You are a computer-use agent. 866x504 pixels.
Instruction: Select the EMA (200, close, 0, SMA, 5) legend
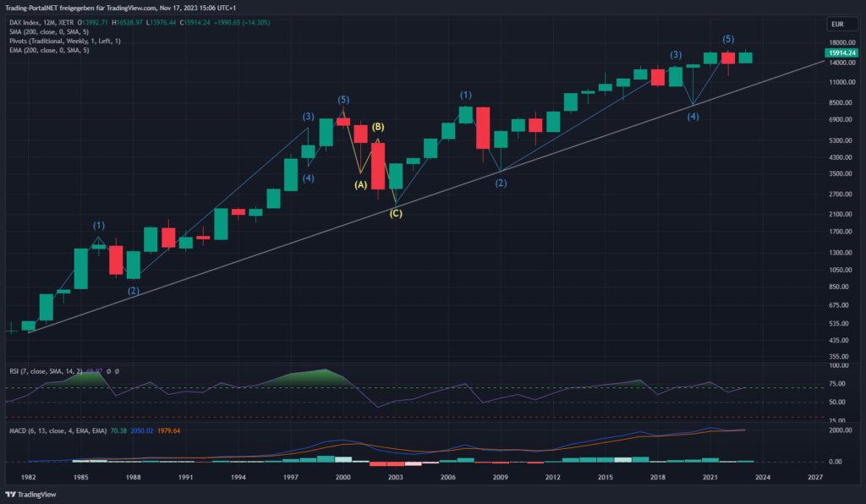48,50
